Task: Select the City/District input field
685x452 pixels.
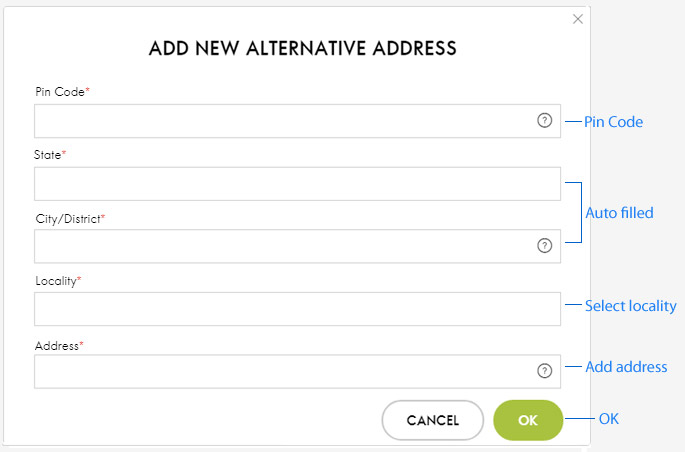Action: 297,246
